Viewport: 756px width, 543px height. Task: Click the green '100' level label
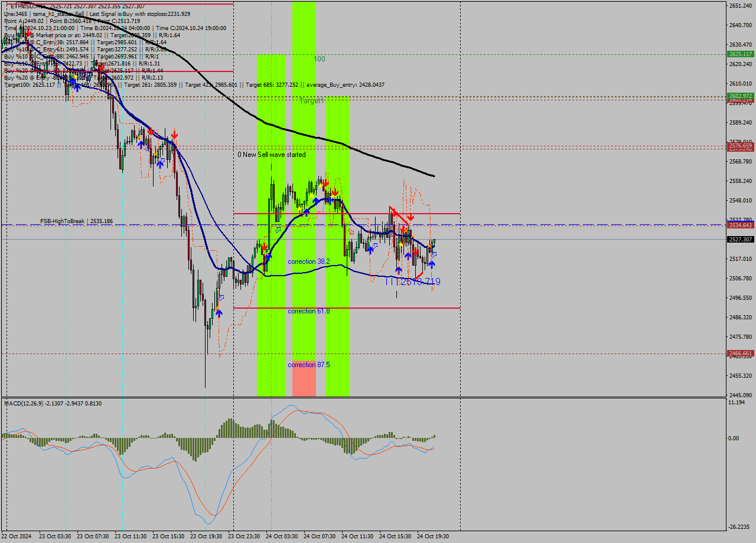pos(320,59)
